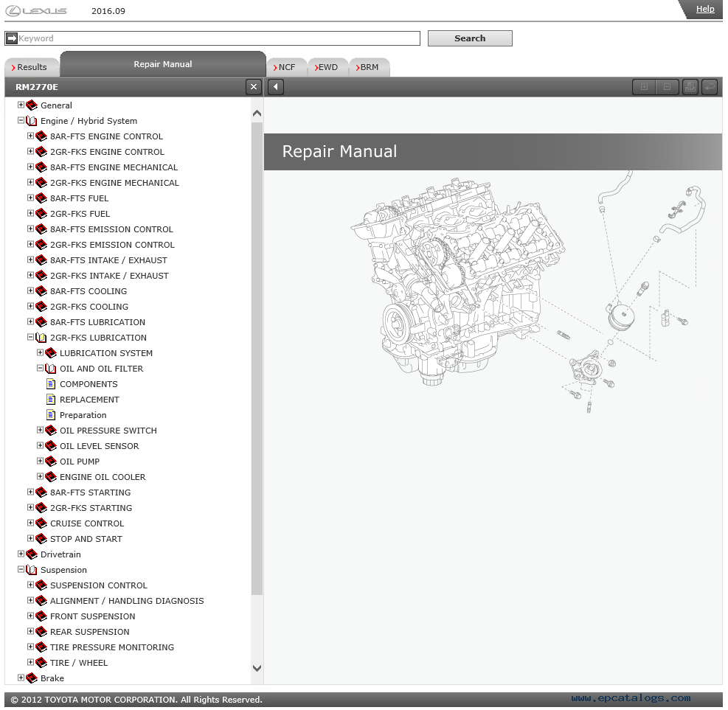Collapse the OIL AND OIL FILTER node
Screen dimensions: 728x710
coord(40,368)
